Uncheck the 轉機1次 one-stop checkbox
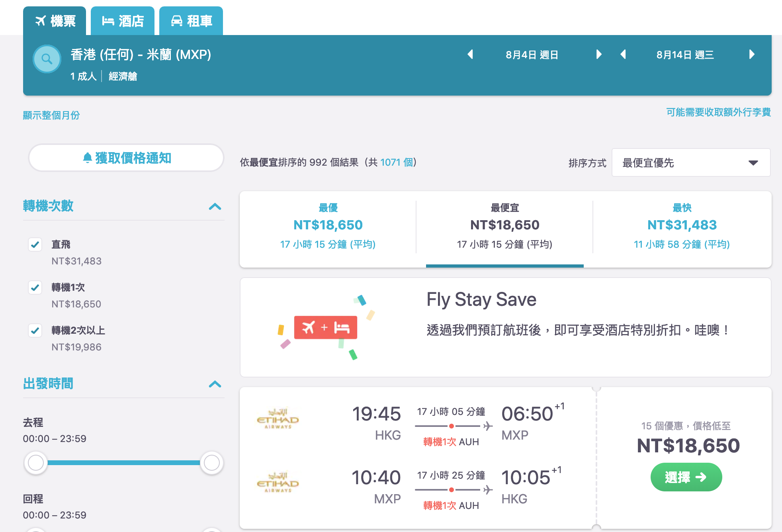 [35, 288]
